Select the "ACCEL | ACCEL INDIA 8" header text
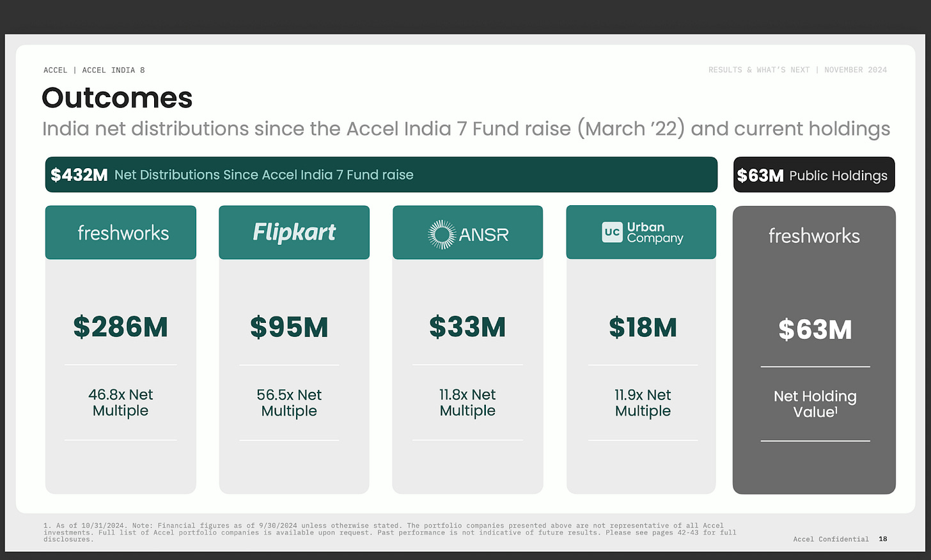This screenshot has height=560, width=931. tap(94, 70)
